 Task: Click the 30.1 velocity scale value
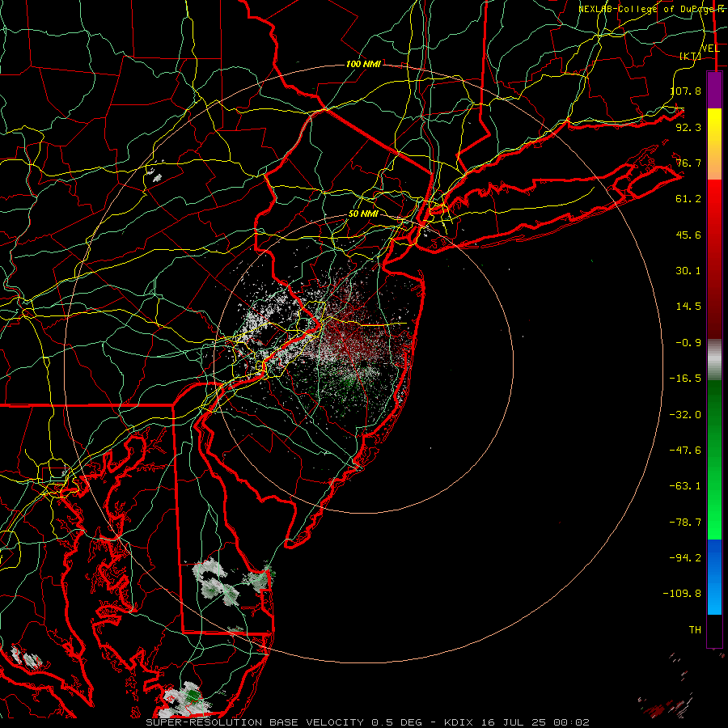[688, 271]
